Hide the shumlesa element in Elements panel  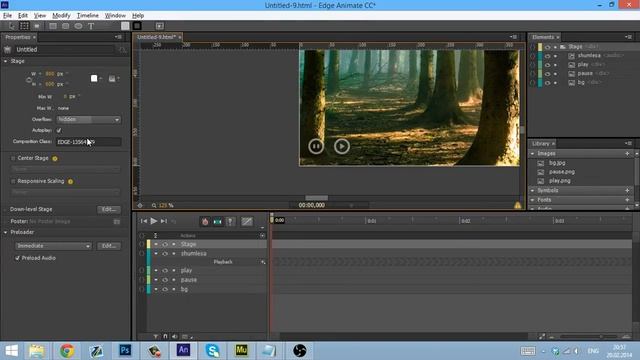point(547,56)
